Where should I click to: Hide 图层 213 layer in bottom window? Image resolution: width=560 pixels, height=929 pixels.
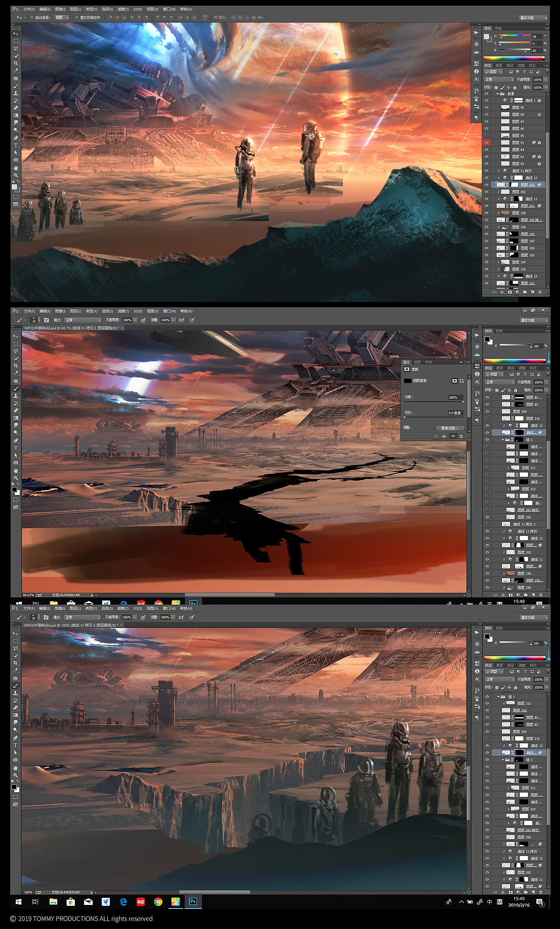click(487, 703)
